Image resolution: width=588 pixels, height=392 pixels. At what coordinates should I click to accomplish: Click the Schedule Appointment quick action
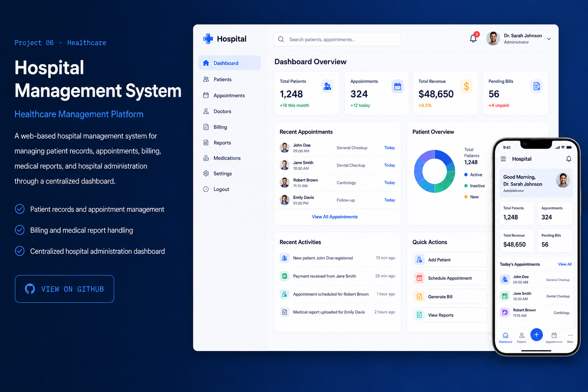coord(450,278)
